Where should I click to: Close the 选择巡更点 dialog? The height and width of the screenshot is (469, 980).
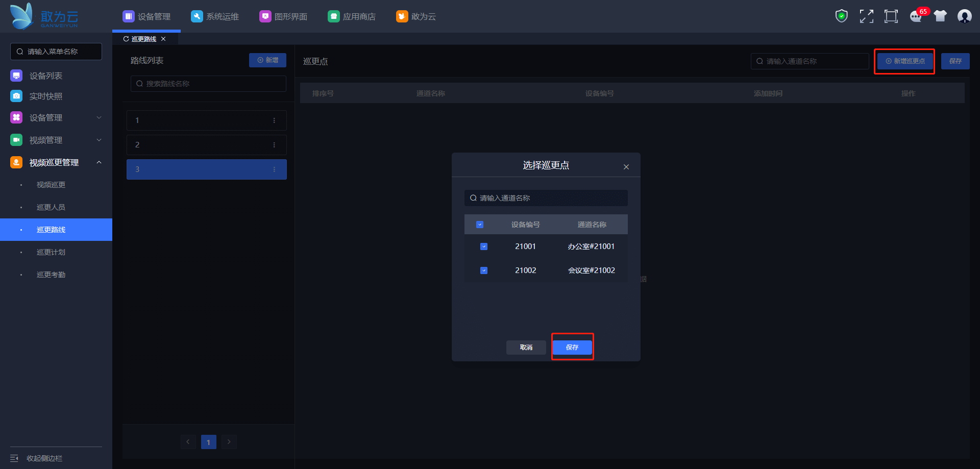[626, 167]
